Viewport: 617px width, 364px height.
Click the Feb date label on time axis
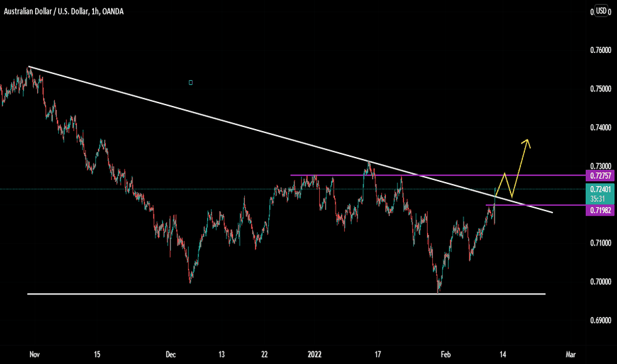click(x=446, y=355)
